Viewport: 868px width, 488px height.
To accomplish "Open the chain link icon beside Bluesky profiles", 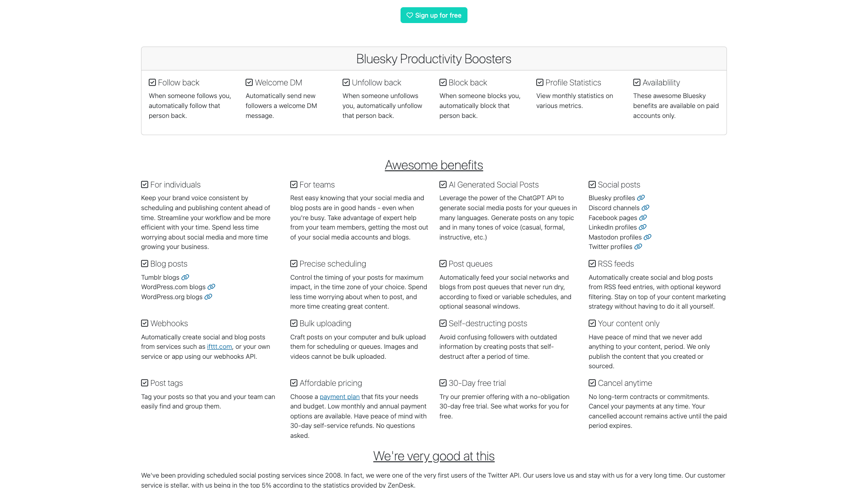I will click(641, 197).
